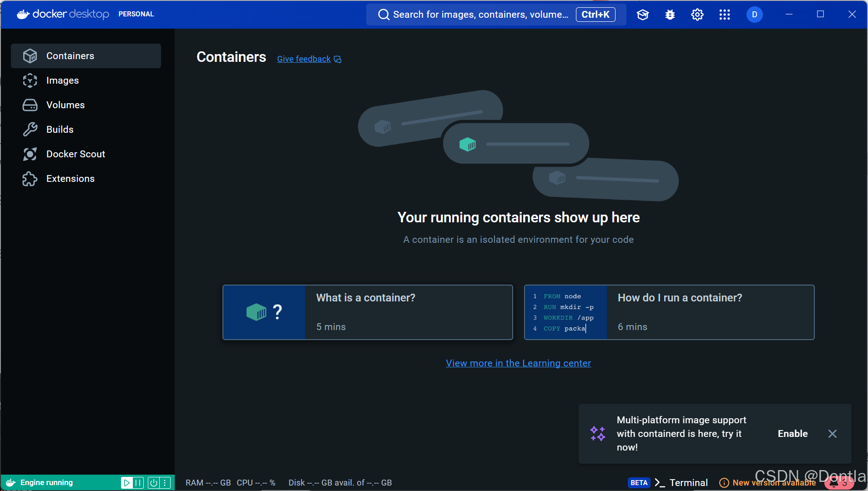868x491 pixels.
Task: Click the engine power quit button
Action: [154, 483]
